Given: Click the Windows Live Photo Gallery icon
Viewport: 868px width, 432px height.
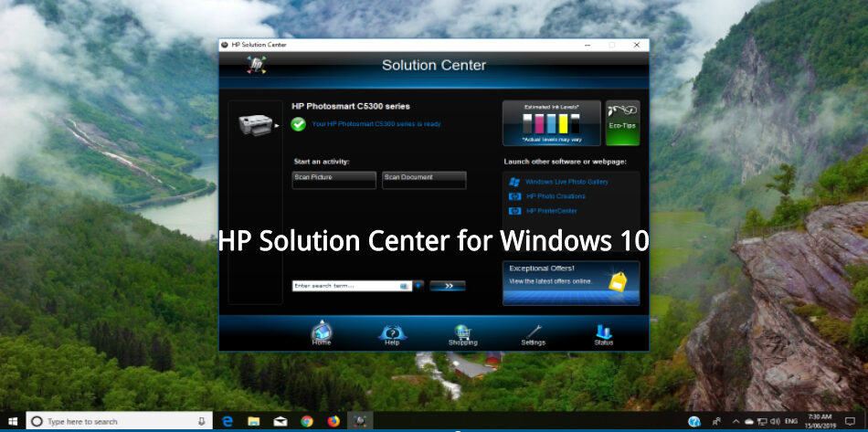Looking at the screenshot, I should click(x=514, y=182).
